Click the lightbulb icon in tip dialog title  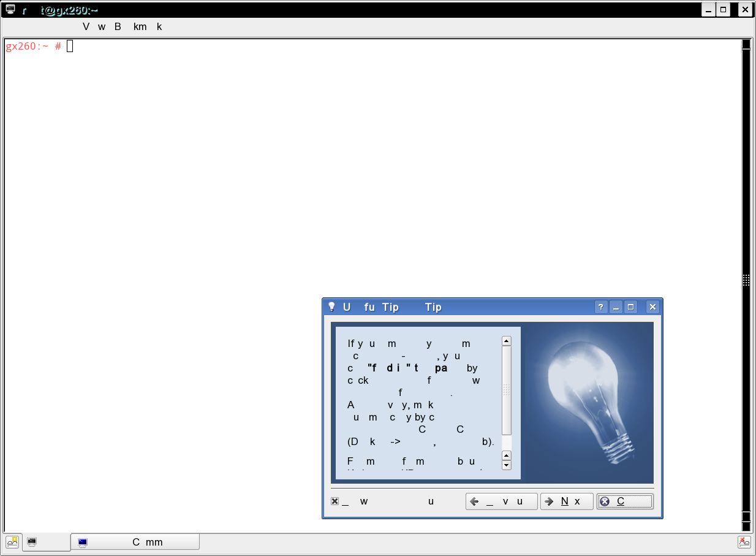(x=331, y=307)
